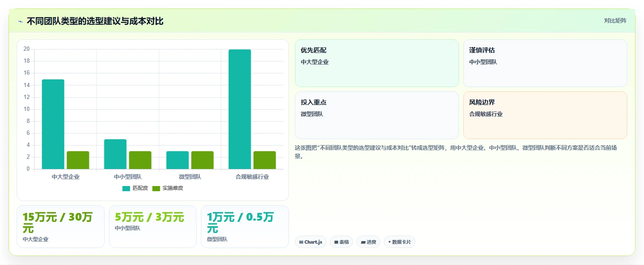Image resolution: width=644 pixels, height=265 pixels.
Task: Click the 对比矩阵 label in header
Action: 615,21
